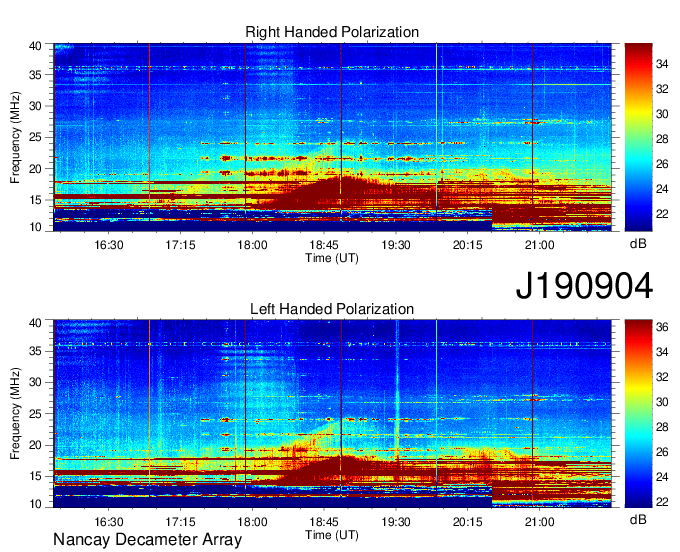Click the 24 dB tick on Left Handed color bar

[x=662, y=477]
